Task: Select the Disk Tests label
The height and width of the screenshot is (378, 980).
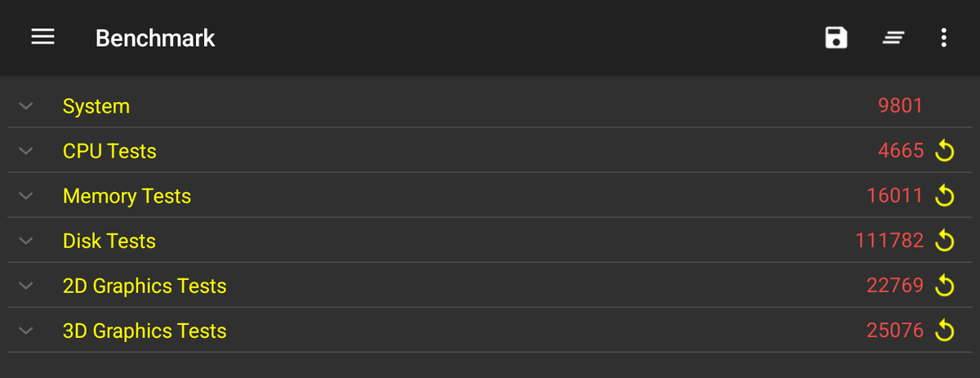Action: [109, 241]
